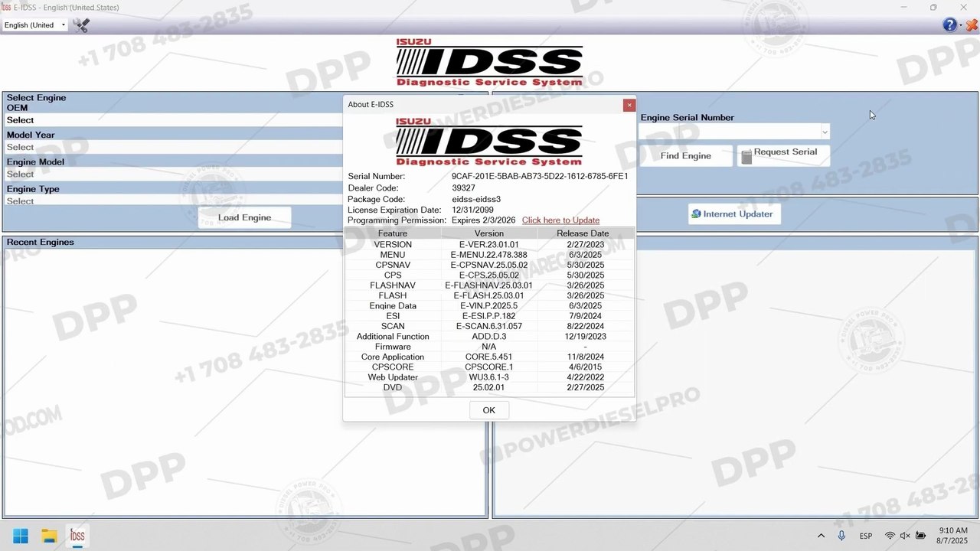
Task: Click Expires 2/3/2026 programming permission text
Action: (483, 220)
